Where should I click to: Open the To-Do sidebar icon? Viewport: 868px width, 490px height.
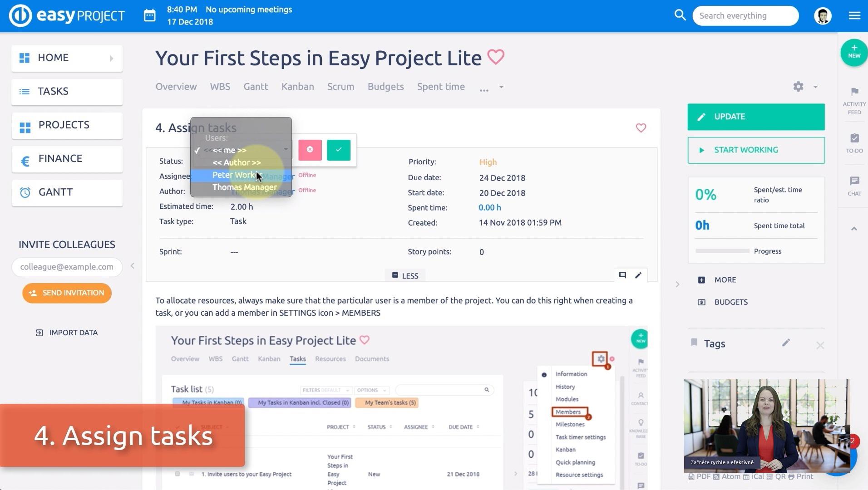(854, 142)
